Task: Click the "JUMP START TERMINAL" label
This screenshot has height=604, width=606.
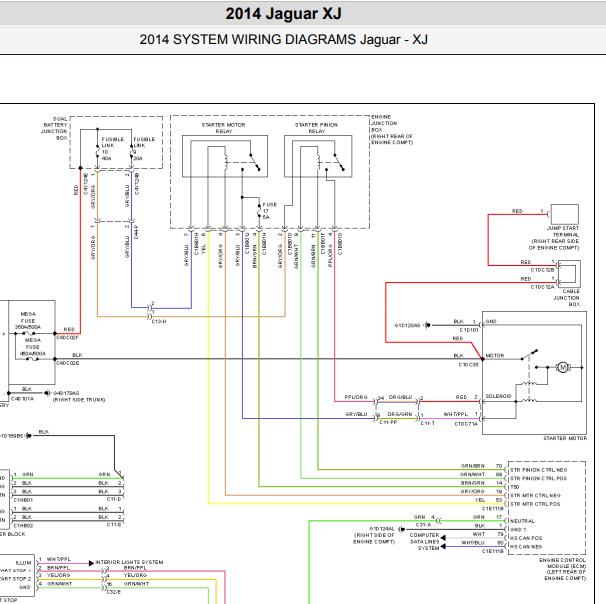Action: 563,231
